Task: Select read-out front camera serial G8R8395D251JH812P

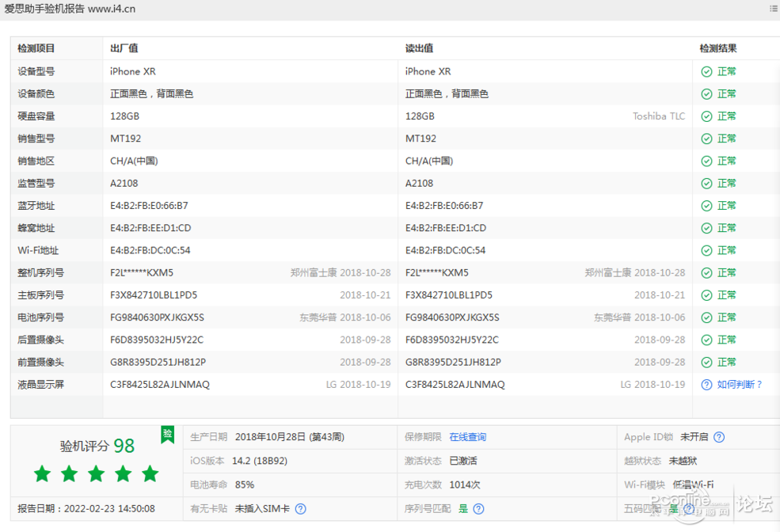Action: (453, 363)
